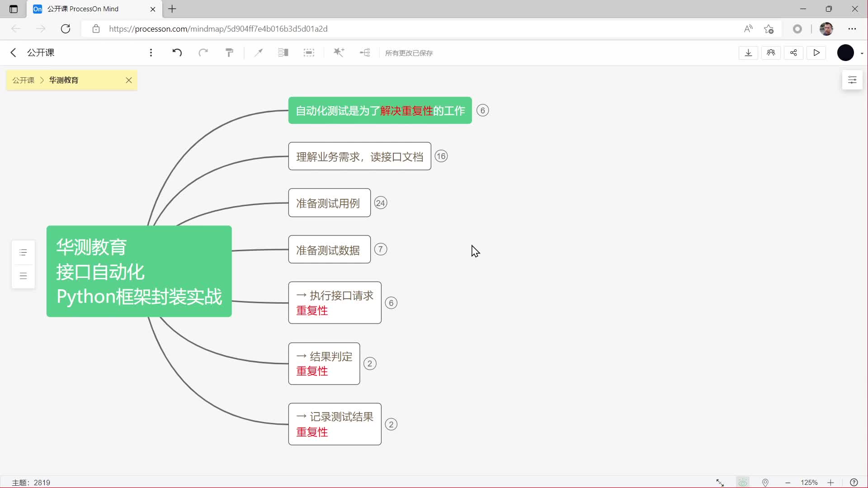Click the 公开课 breadcrumb link
Viewport: 868px width, 488px height.
24,80
